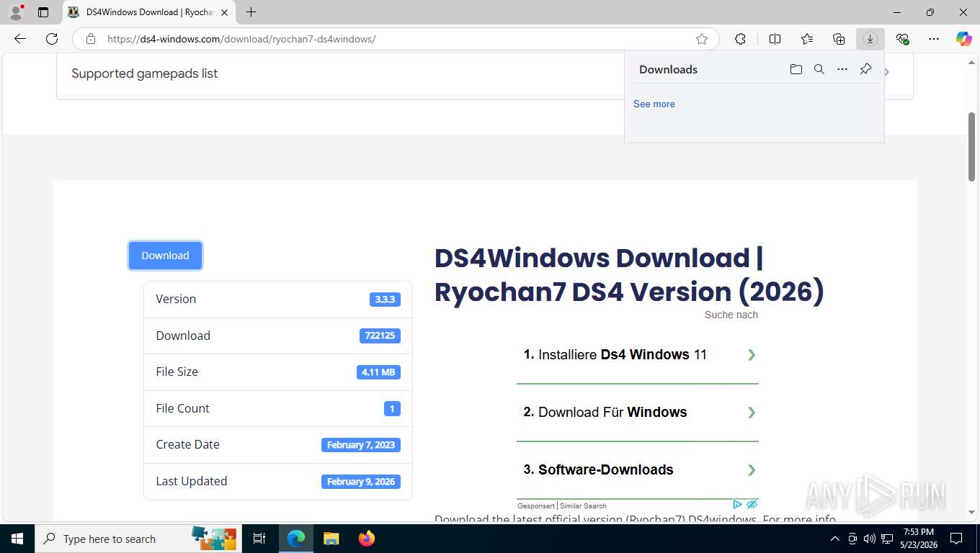Viewport: 980px width, 553px height.
Task: Expand chevron beside Installiere Ds4 Windows
Action: 752,354
